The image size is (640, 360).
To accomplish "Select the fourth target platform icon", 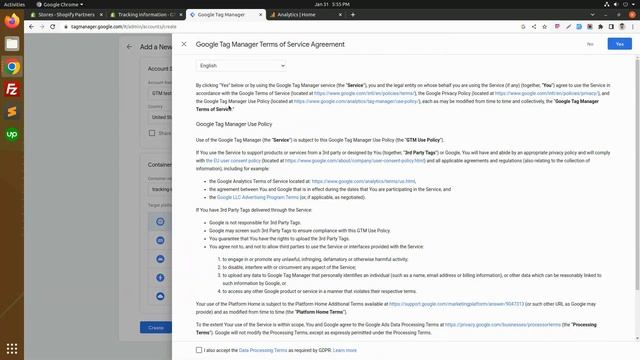I will (160, 278).
